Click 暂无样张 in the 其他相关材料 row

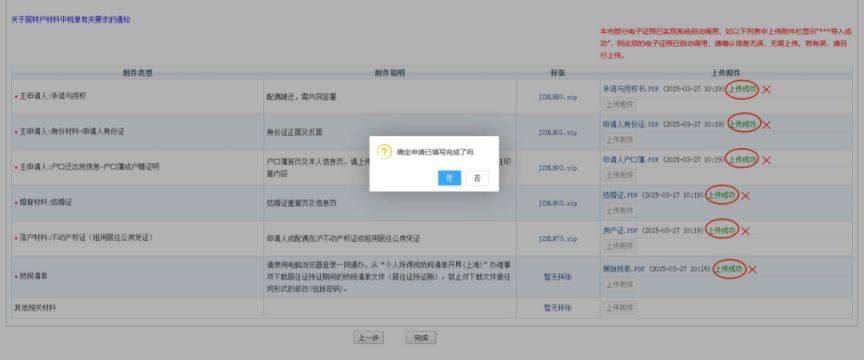pos(558,308)
